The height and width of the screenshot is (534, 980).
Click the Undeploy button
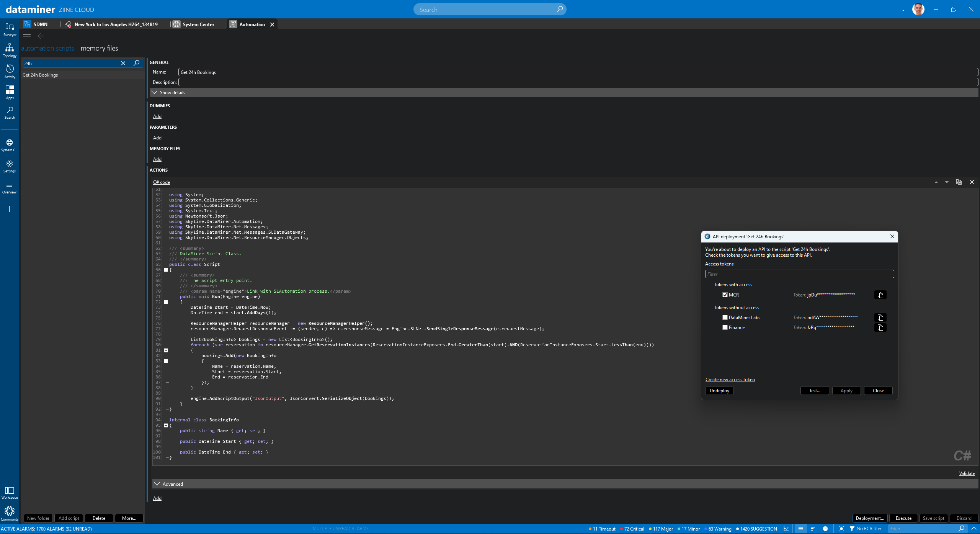tap(719, 391)
